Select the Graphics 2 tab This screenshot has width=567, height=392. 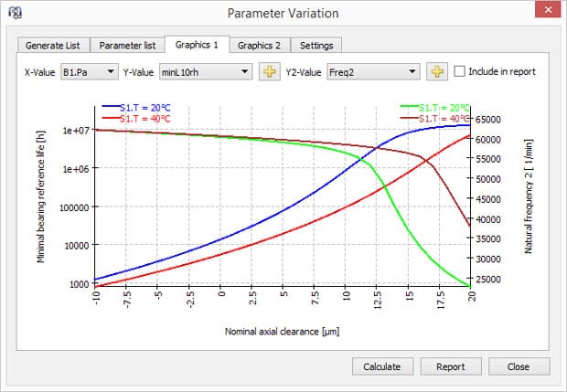(x=259, y=46)
